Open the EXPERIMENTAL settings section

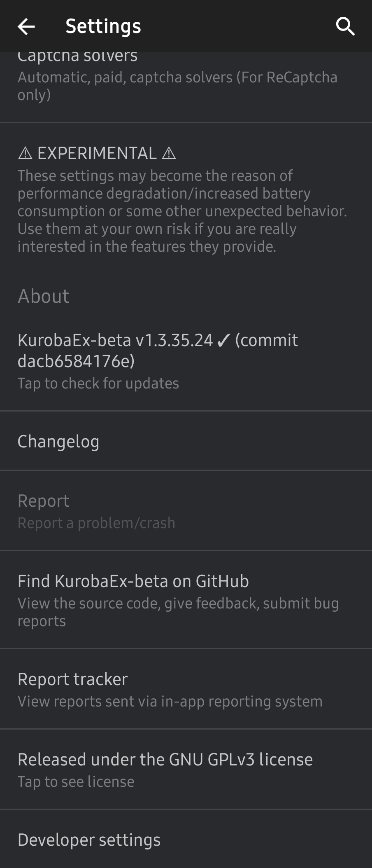pyautogui.click(x=97, y=153)
